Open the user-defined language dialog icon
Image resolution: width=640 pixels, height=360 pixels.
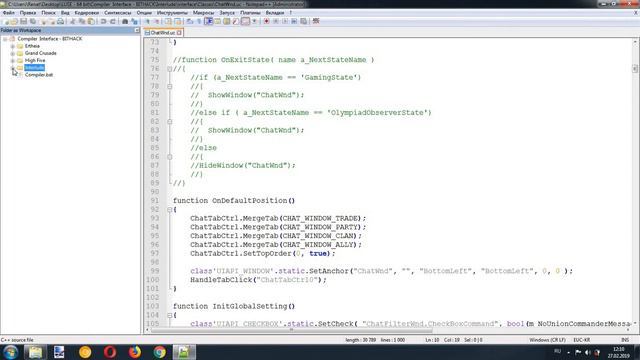218,21
